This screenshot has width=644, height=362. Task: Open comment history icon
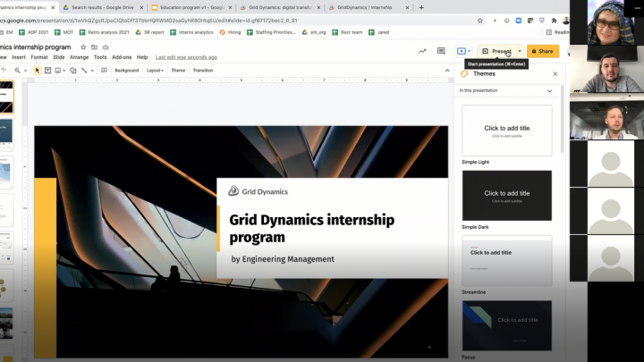[441, 51]
